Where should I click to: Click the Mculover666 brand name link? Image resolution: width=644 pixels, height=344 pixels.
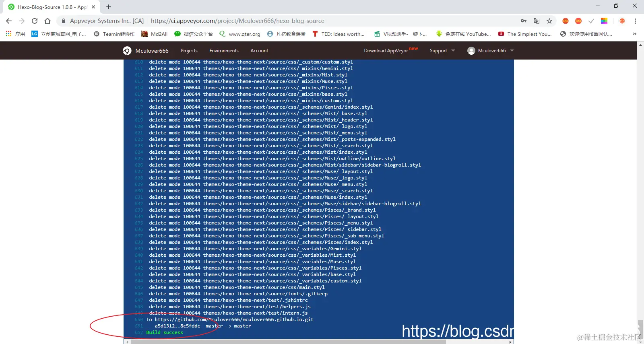pyautogui.click(x=152, y=51)
